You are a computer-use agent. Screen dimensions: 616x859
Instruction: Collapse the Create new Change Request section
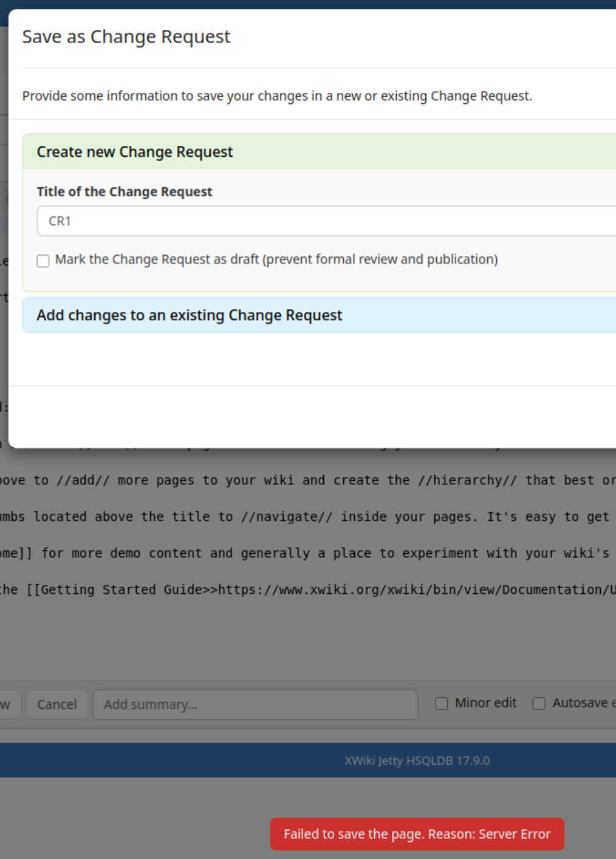pos(135,152)
